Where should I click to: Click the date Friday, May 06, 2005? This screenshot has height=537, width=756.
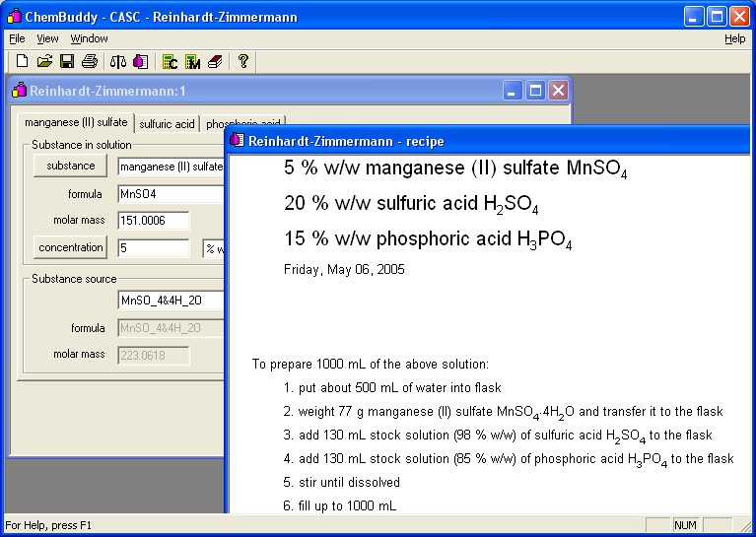coord(344,269)
